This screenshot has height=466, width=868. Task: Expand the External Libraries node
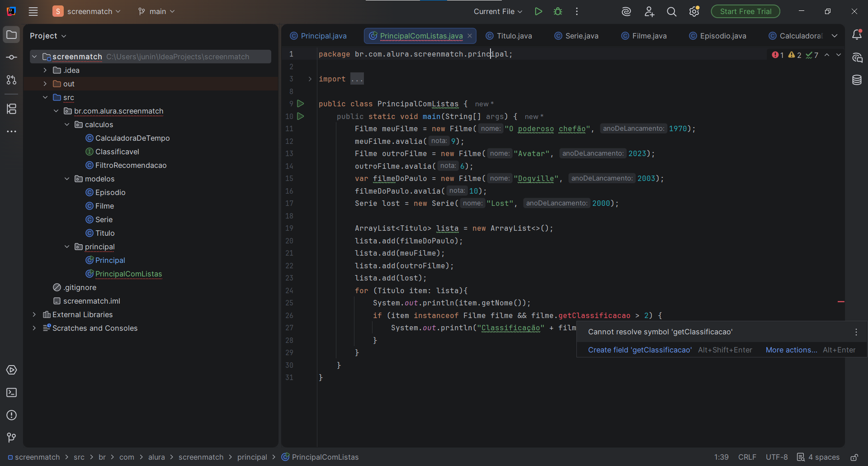pos(34,314)
